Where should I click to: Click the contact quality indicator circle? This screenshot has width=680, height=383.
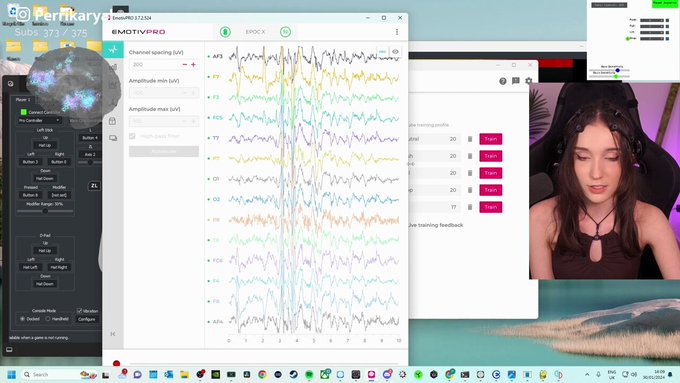click(x=285, y=32)
